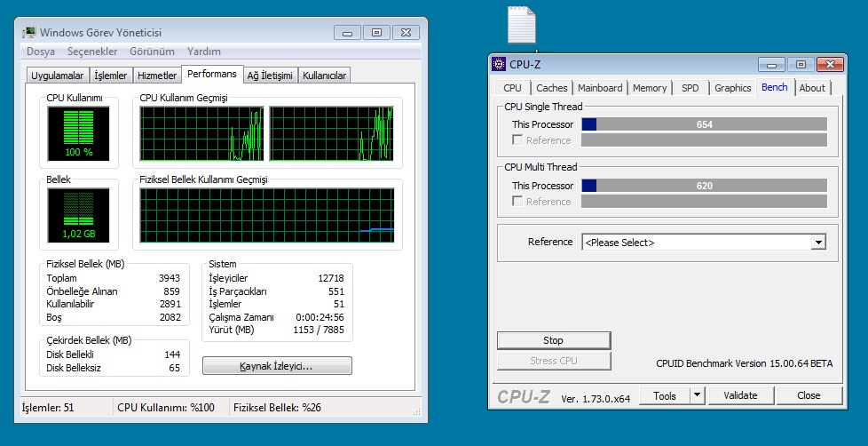Image resolution: width=868 pixels, height=446 pixels.
Task: Switch to the İşlemler tab
Action: click(x=111, y=76)
